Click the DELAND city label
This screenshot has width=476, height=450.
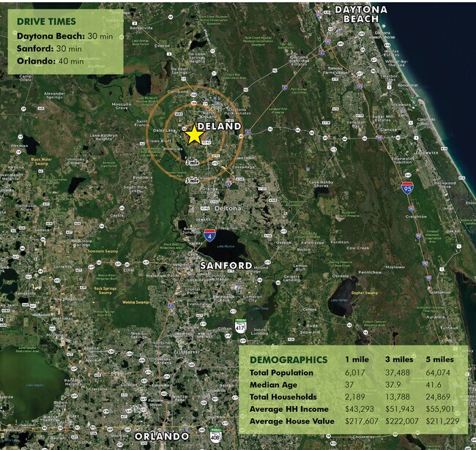[219, 127]
